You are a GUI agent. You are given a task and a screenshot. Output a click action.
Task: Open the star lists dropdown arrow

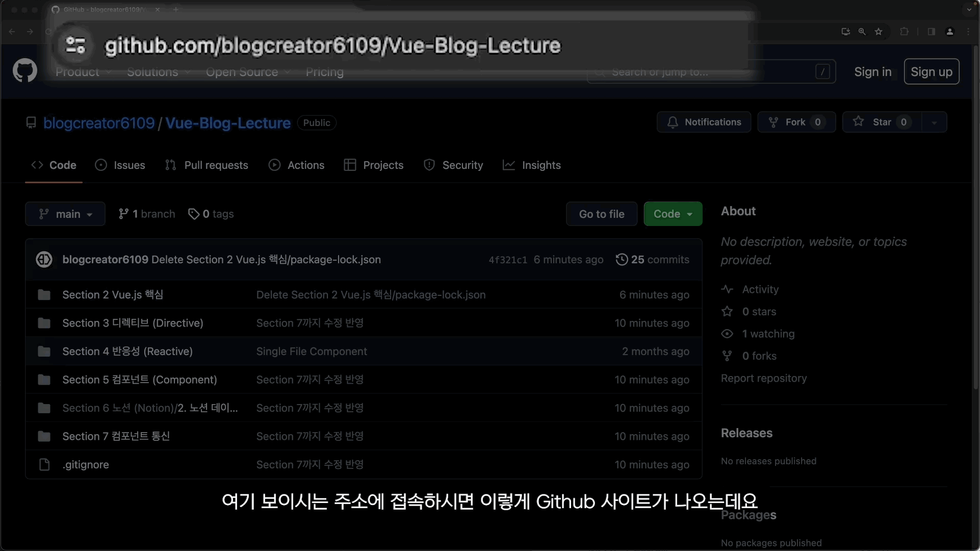pyautogui.click(x=934, y=122)
